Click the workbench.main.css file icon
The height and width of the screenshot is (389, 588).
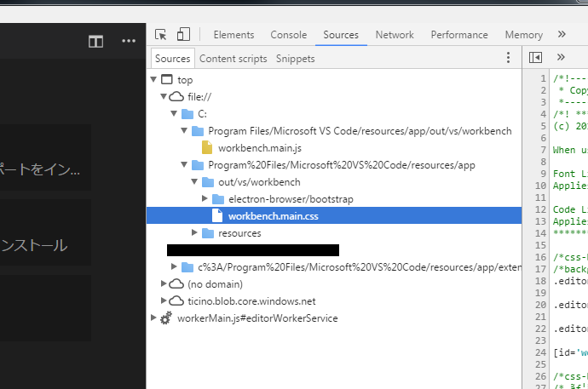point(217,216)
